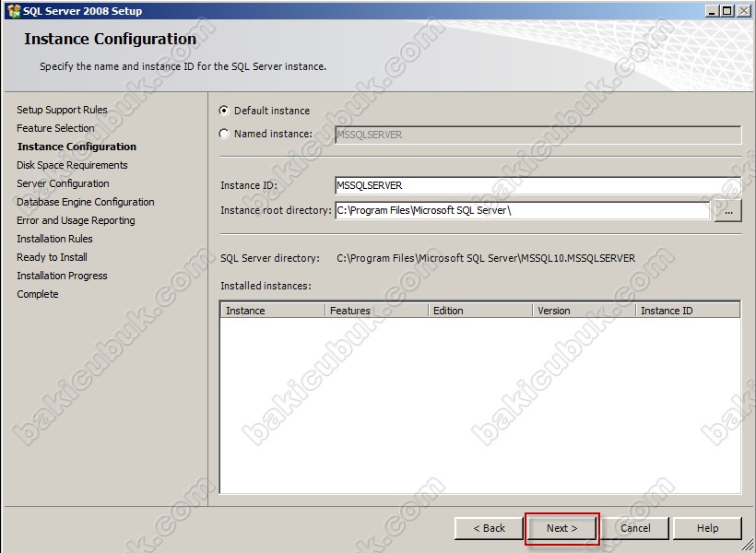
Task: Select Ready to Install step
Action: coord(52,257)
